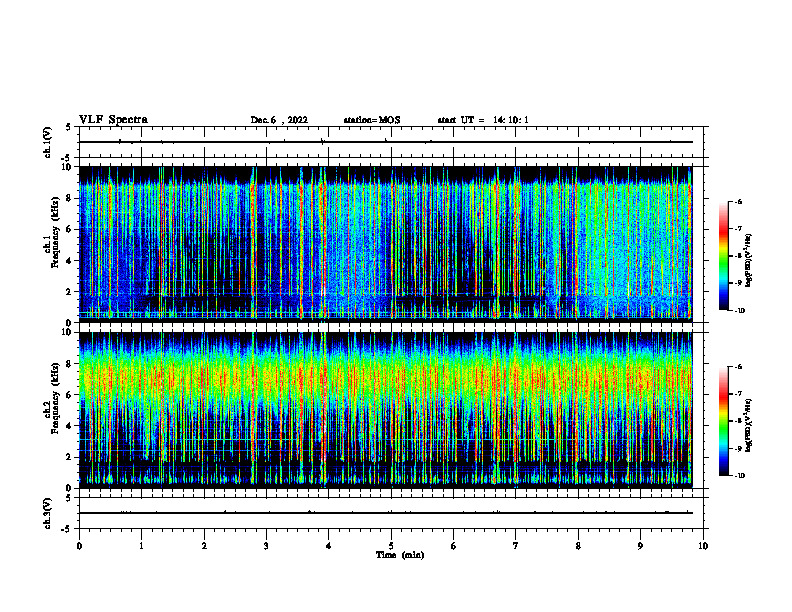Click the ch.2 spectrogram color scale bar
Screen dimensions: 792x612
click(724, 421)
